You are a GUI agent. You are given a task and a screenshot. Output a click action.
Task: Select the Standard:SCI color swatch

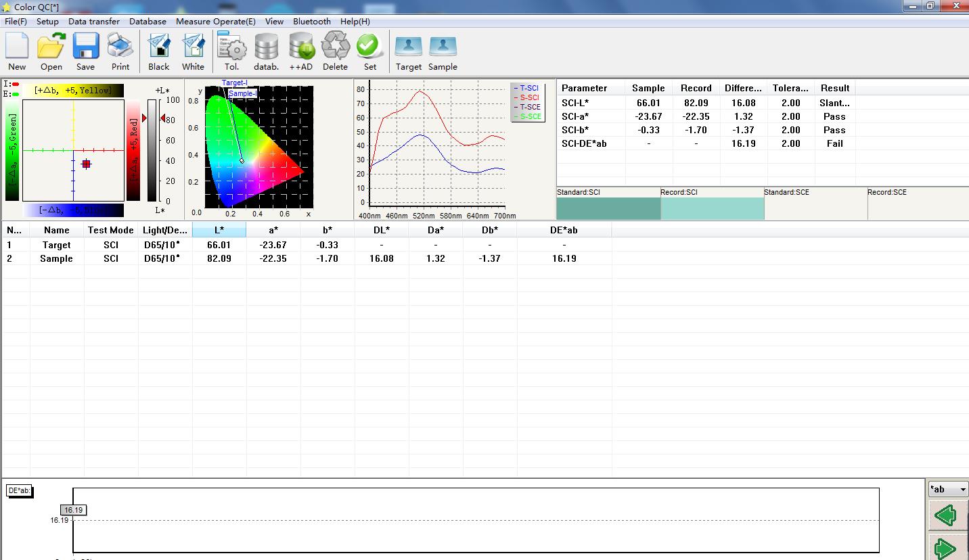[608, 208]
